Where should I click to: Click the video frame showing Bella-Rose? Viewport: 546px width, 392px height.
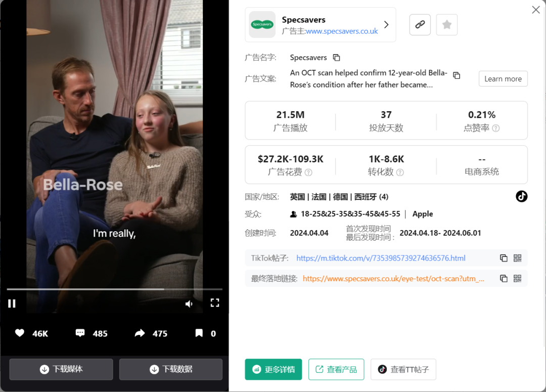tap(115, 156)
